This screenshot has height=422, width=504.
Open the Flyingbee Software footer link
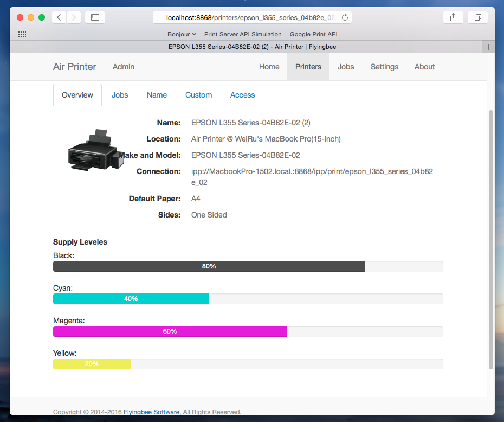(x=151, y=412)
